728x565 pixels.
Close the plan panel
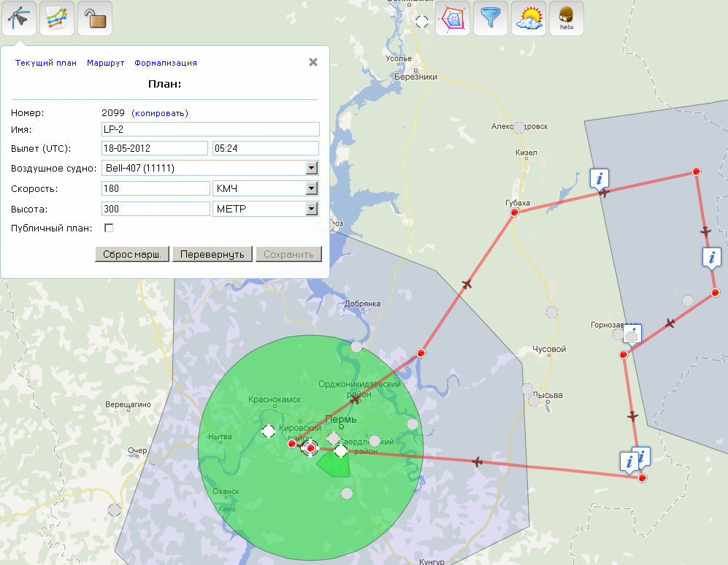[313, 62]
